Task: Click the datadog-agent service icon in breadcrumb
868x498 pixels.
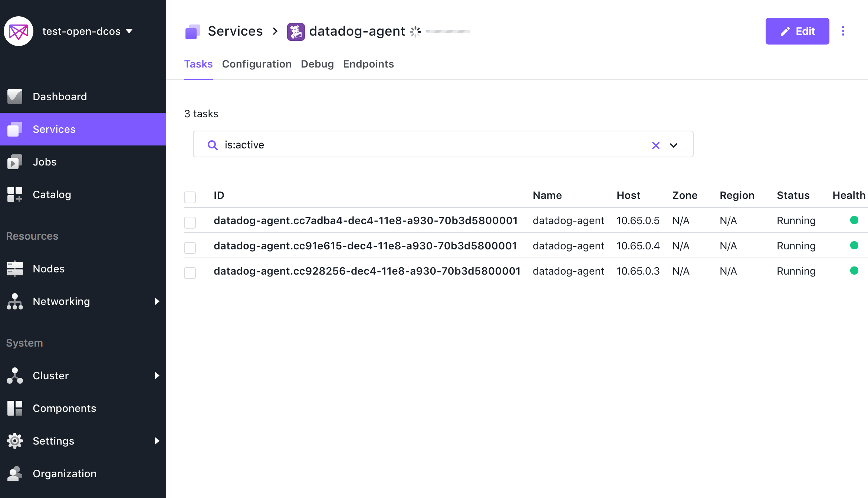Action: coord(296,31)
